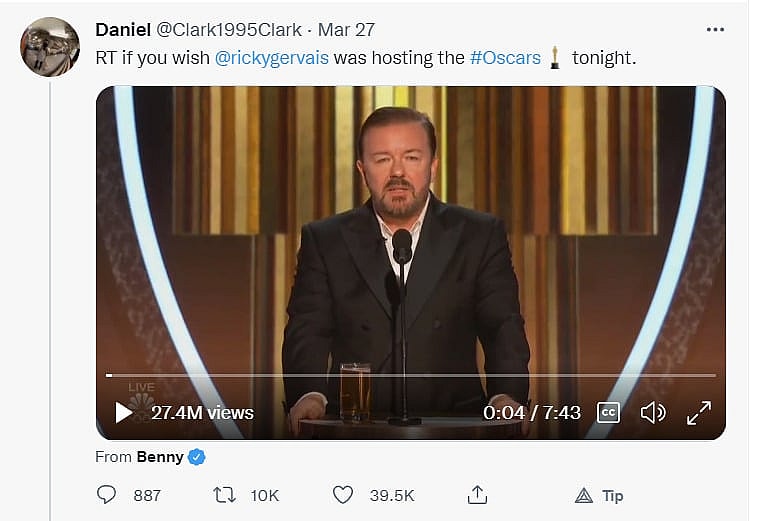Screen dimensions: 770x521
Task: Toggle closed captions on the video
Action: pos(607,412)
